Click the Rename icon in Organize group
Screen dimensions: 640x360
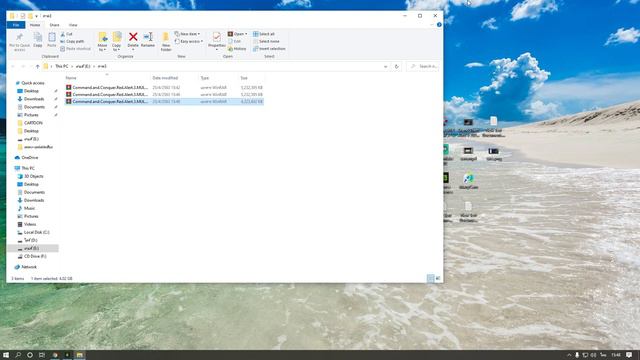click(x=148, y=37)
